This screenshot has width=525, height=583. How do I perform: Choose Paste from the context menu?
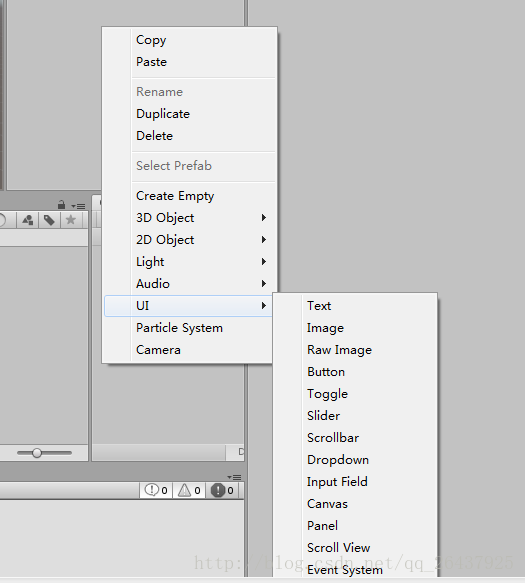(190, 62)
